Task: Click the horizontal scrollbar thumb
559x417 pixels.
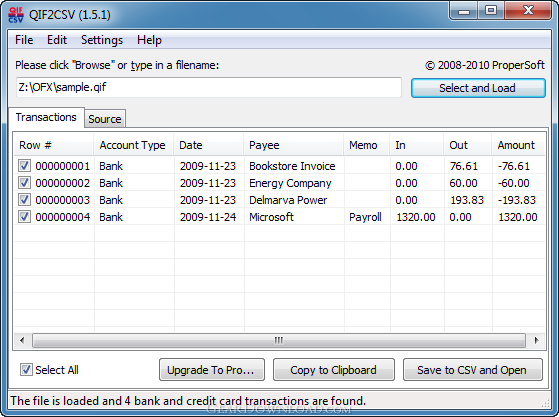Action: pyautogui.click(x=279, y=340)
